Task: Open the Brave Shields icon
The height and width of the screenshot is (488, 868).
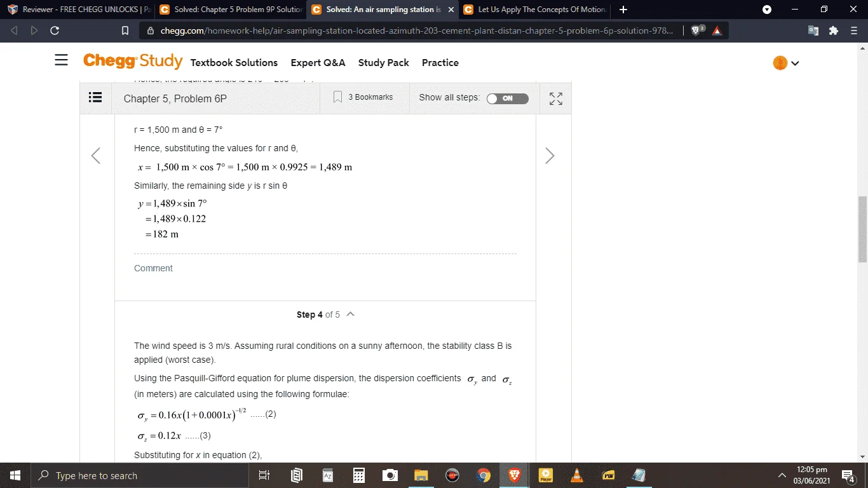Action: [x=698, y=30]
